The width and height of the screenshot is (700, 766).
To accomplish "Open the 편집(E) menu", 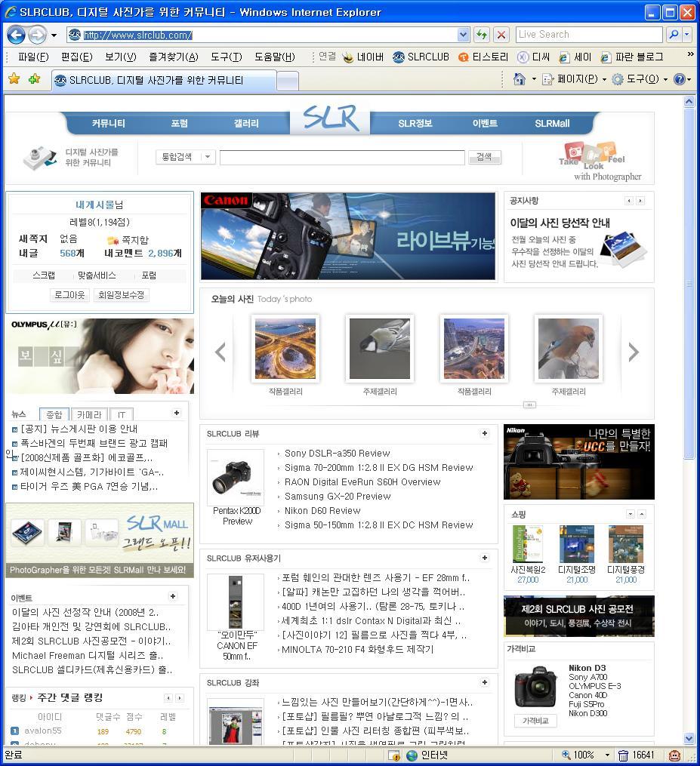I will 77,57.
